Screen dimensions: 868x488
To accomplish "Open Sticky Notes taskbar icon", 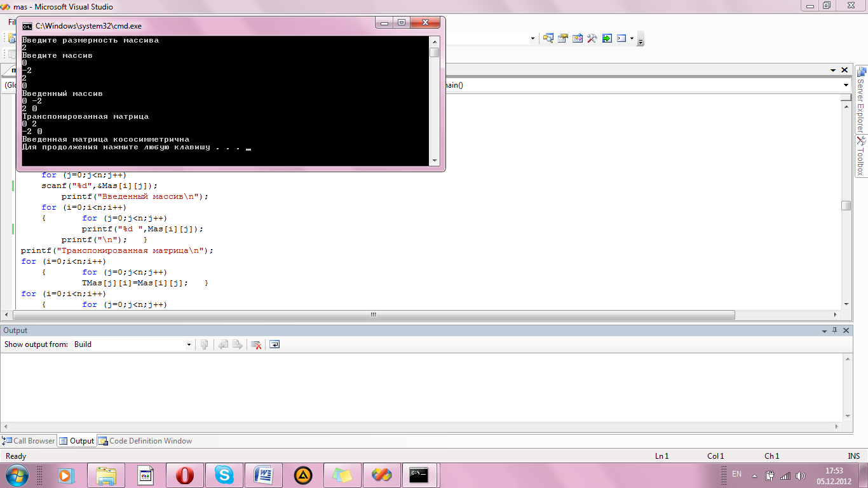I will 342,475.
